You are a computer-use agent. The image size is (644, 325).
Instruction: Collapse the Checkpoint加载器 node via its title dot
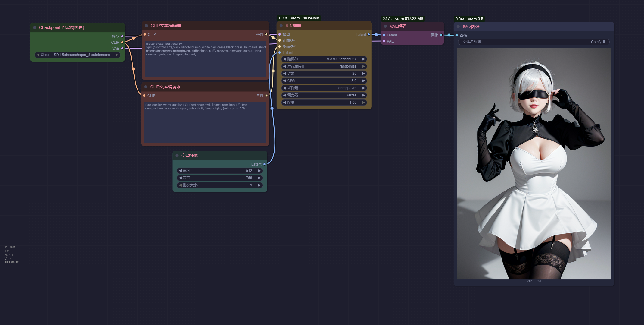(x=35, y=27)
